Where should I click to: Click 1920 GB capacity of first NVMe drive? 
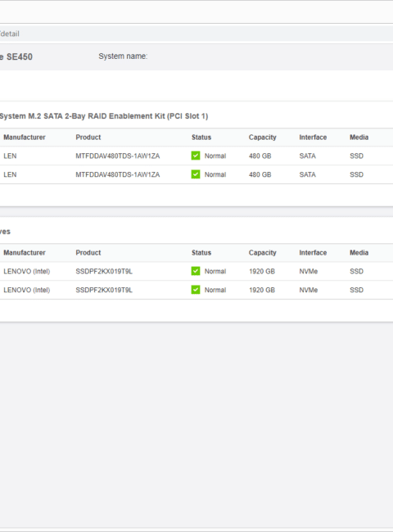(262, 272)
